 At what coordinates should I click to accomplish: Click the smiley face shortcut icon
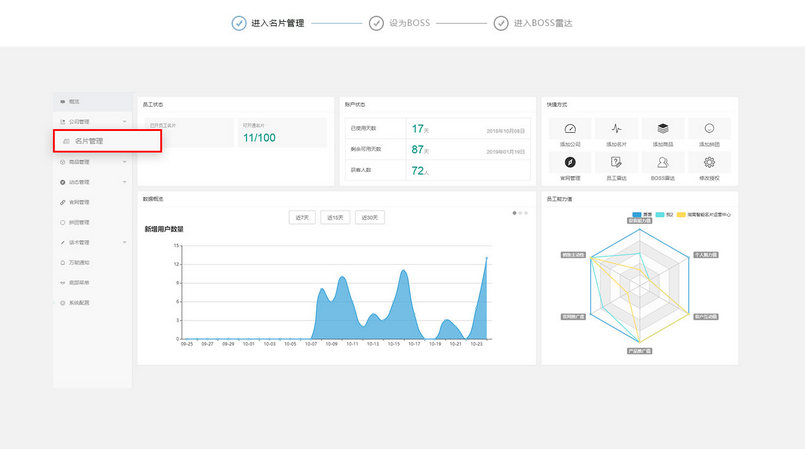(x=709, y=128)
